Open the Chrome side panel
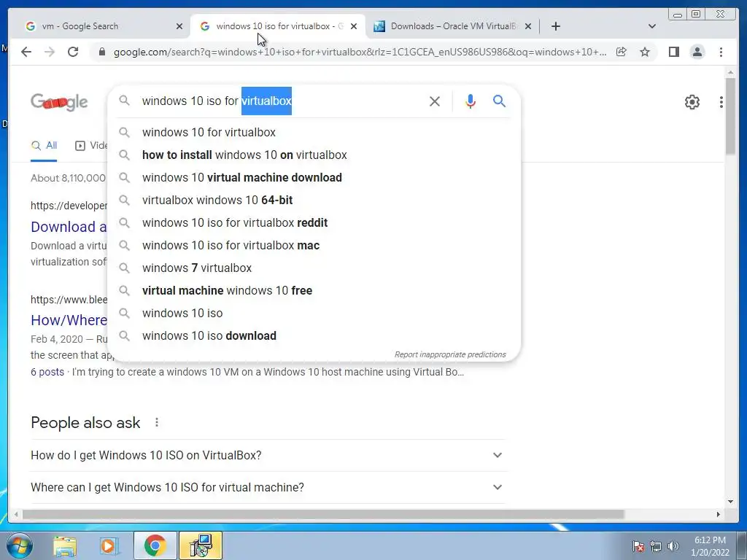This screenshot has height=560, width=747. click(673, 52)
